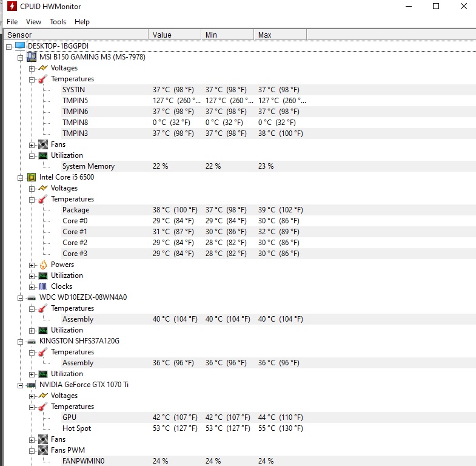
Task: Click the Min column header
Action: (x=227, y=35)
